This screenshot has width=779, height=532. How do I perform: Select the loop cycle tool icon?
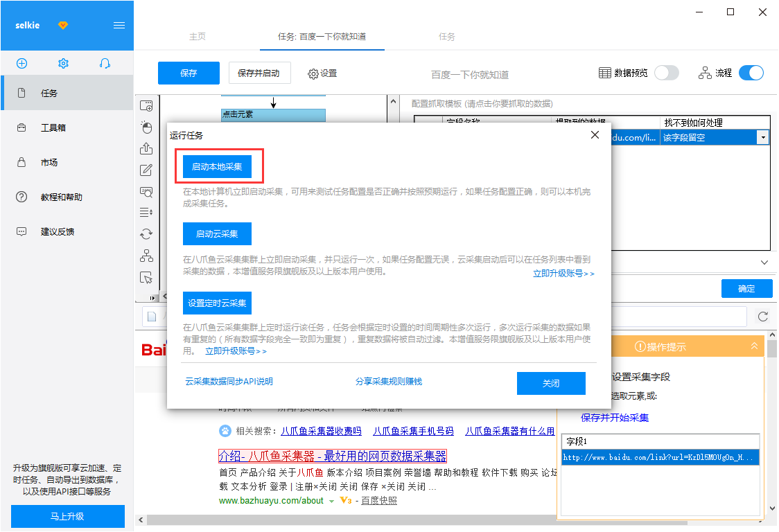coord(146,234)
